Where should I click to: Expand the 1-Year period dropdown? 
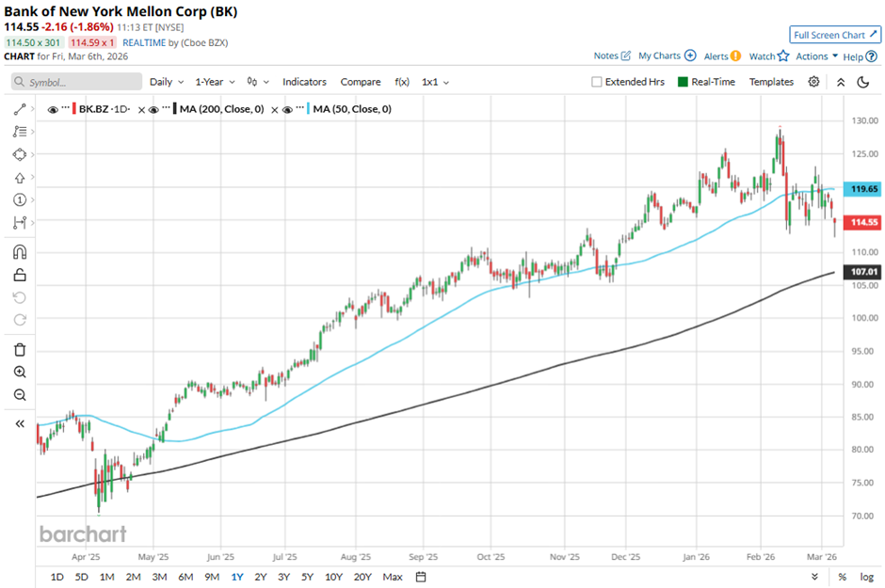214,82
